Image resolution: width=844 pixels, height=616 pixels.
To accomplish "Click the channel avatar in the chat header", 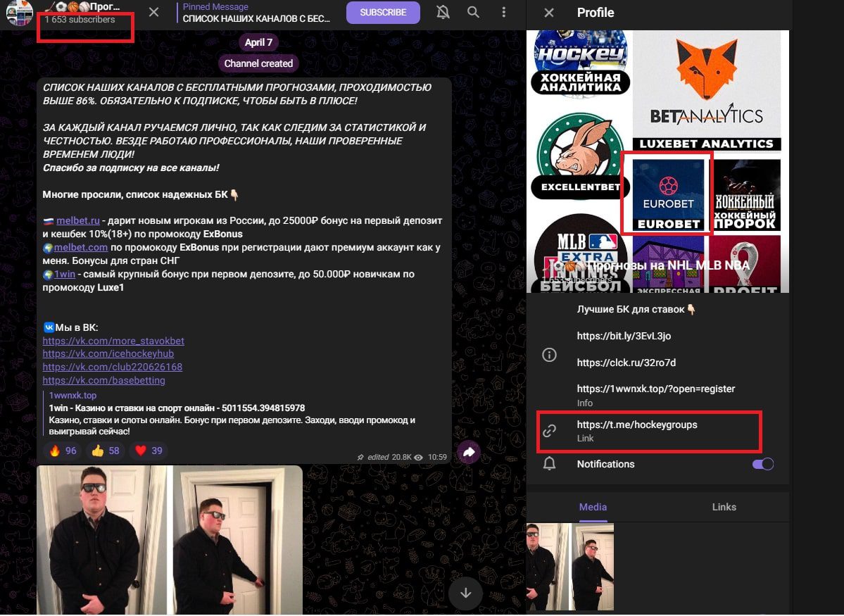I will point(20,13).
